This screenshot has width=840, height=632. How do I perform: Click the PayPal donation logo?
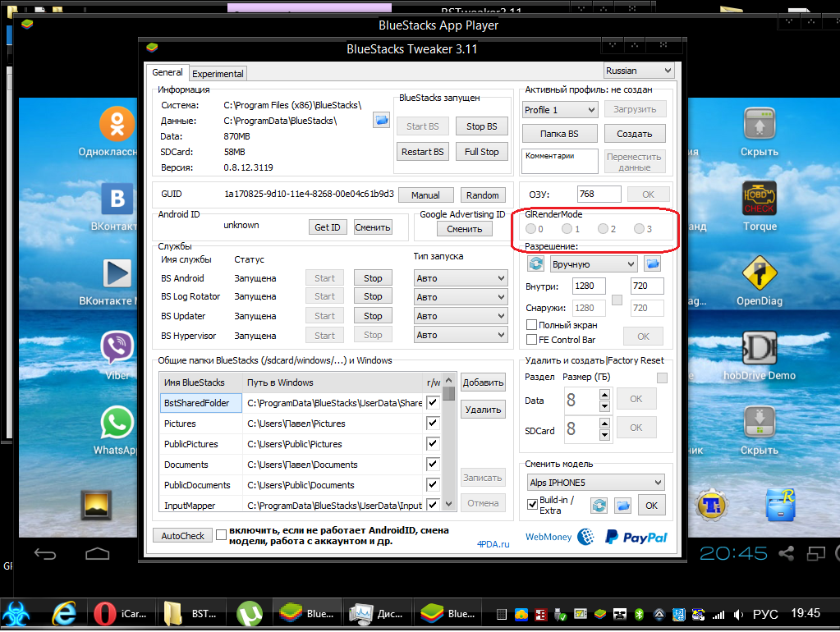pos(636,538)
